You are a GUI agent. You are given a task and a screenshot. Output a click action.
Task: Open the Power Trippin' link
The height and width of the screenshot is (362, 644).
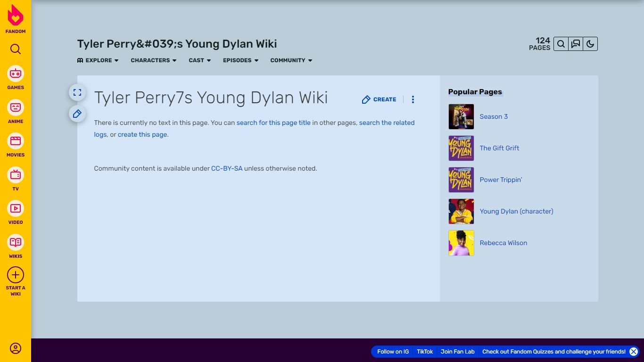(501, 180)
